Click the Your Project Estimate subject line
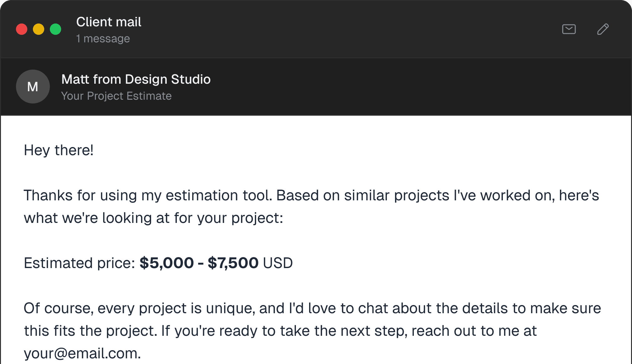632x364 pixels. pos(116,96)
